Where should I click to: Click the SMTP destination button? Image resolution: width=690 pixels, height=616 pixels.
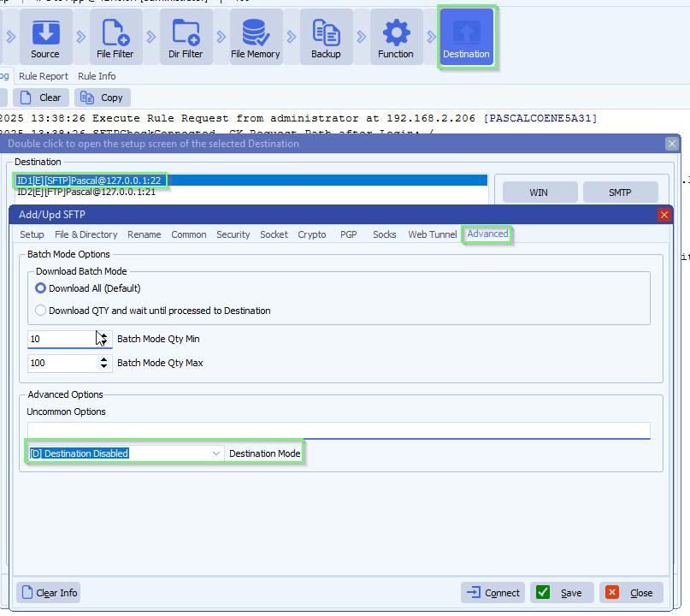[620, 192]
